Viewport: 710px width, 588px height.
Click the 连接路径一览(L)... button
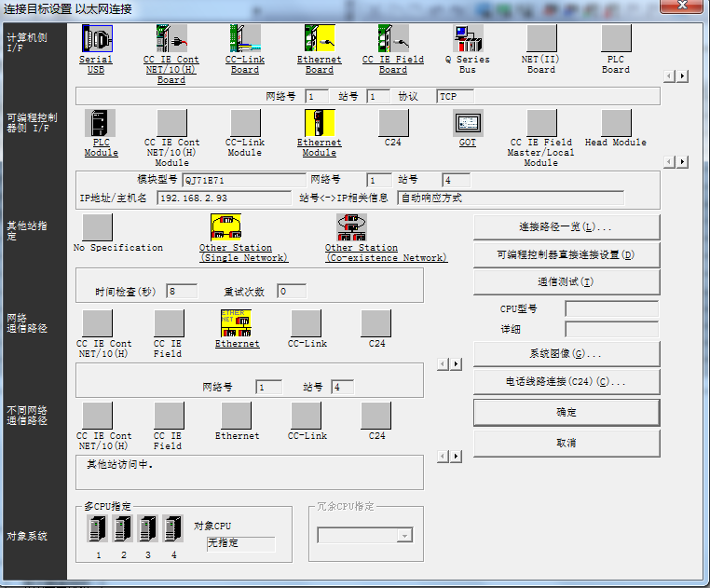click(566, 227)
